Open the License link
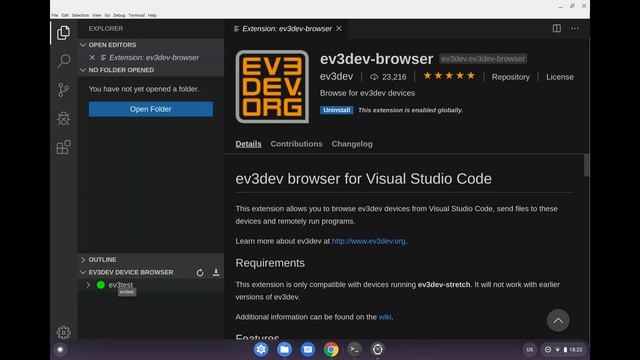The width and height of the screenshot is (640, 360). (560, 77)
